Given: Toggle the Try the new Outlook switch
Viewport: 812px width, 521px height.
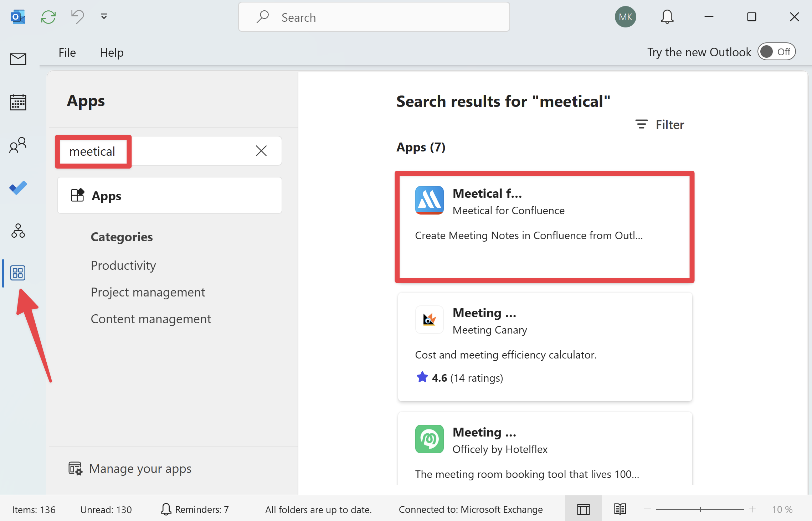Looking at the screenshot, I should click(x=776, y=52).
